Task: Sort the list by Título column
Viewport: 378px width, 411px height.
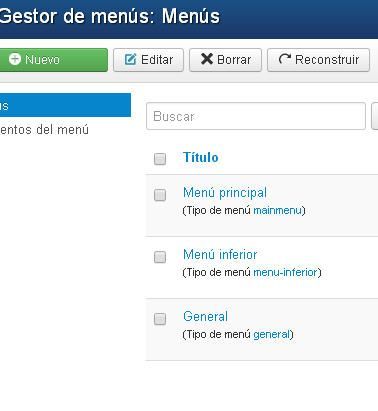Action: tap(201, 157)
